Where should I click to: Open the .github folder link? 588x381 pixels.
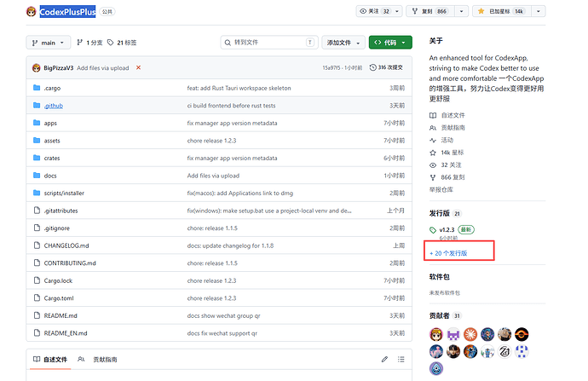tap(54, 106)
